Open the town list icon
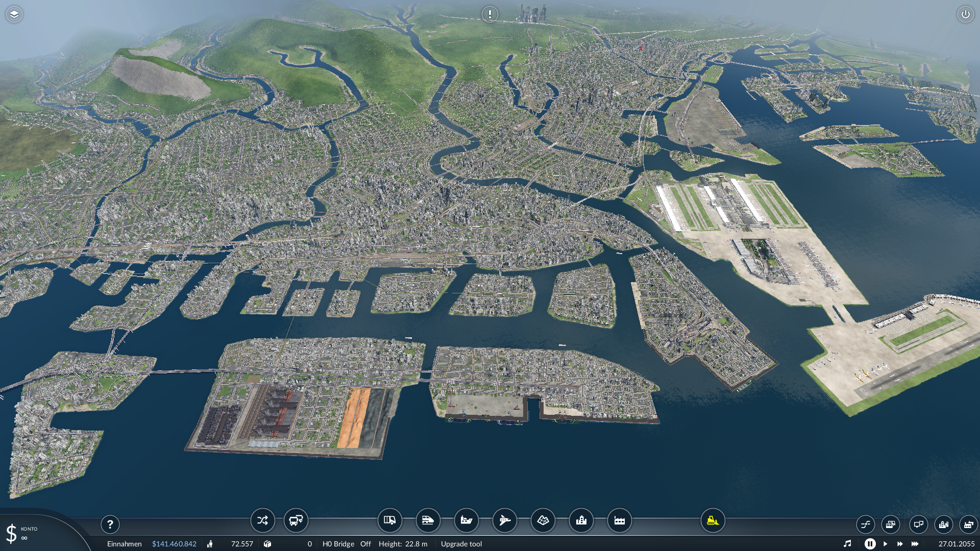The image size is (980, 551). pos(944,524)
